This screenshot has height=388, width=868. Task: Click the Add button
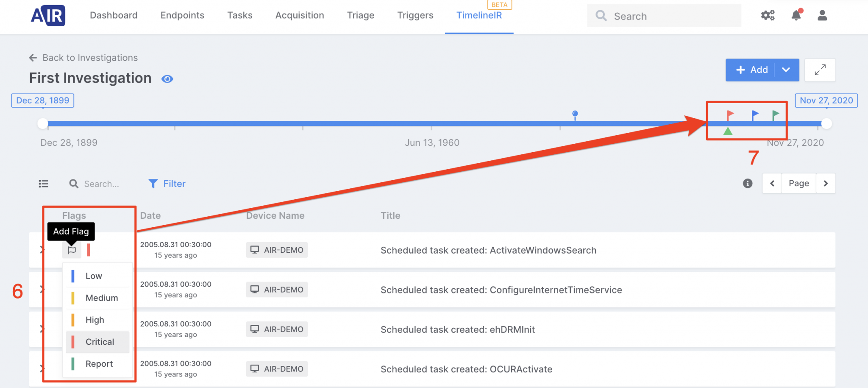(x=751, y=70)
